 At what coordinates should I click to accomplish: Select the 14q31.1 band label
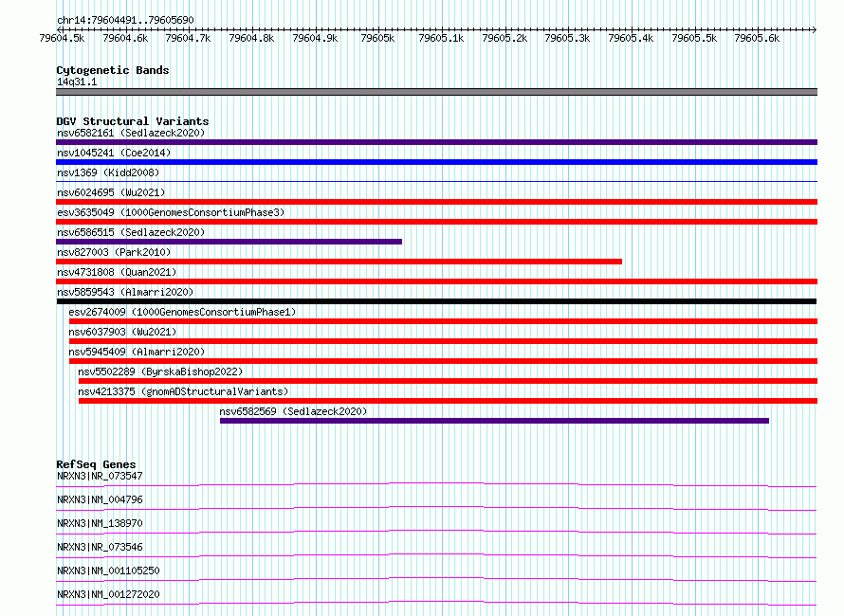[x=77, y=82]
